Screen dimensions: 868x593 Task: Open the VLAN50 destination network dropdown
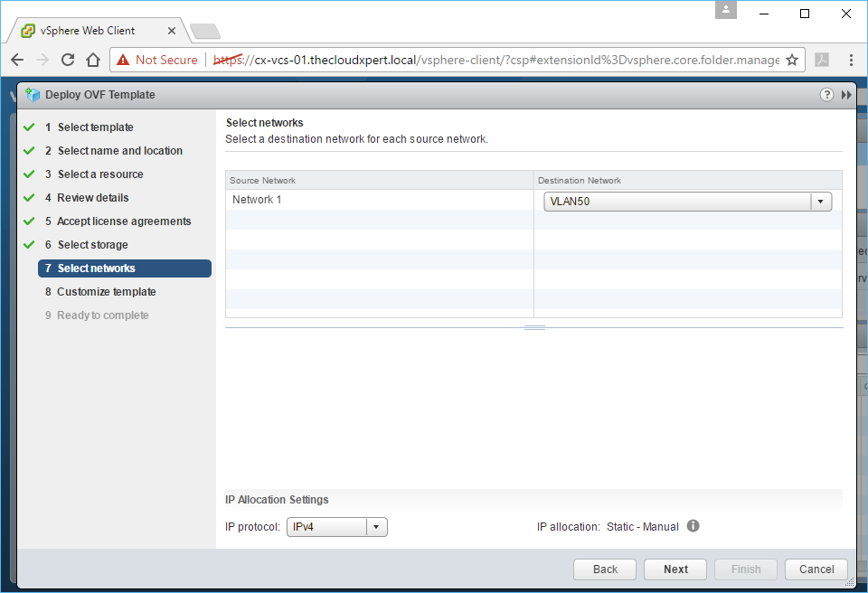[x=821, y=202]
